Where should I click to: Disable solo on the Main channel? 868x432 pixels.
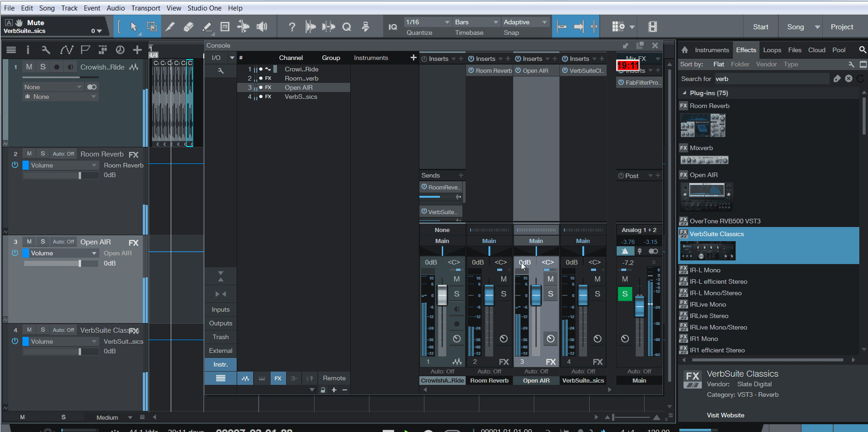click(x=624, y=294)
